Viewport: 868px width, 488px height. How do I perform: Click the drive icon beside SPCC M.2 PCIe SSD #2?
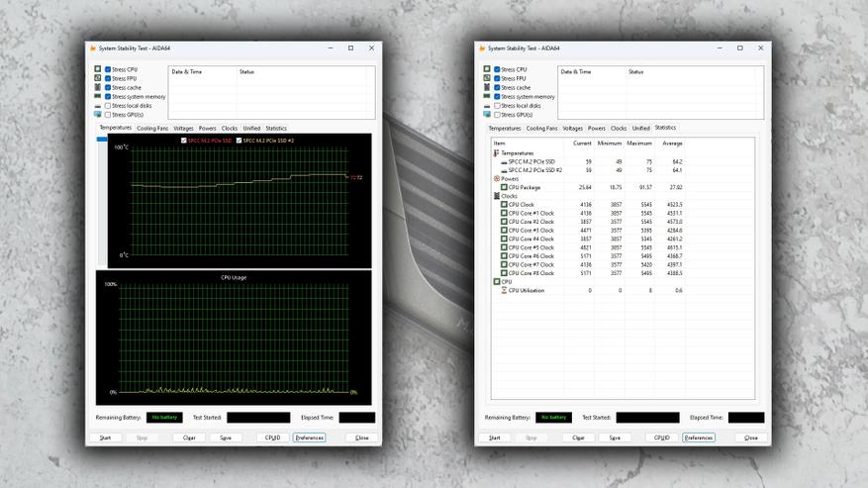coord(504,170)
